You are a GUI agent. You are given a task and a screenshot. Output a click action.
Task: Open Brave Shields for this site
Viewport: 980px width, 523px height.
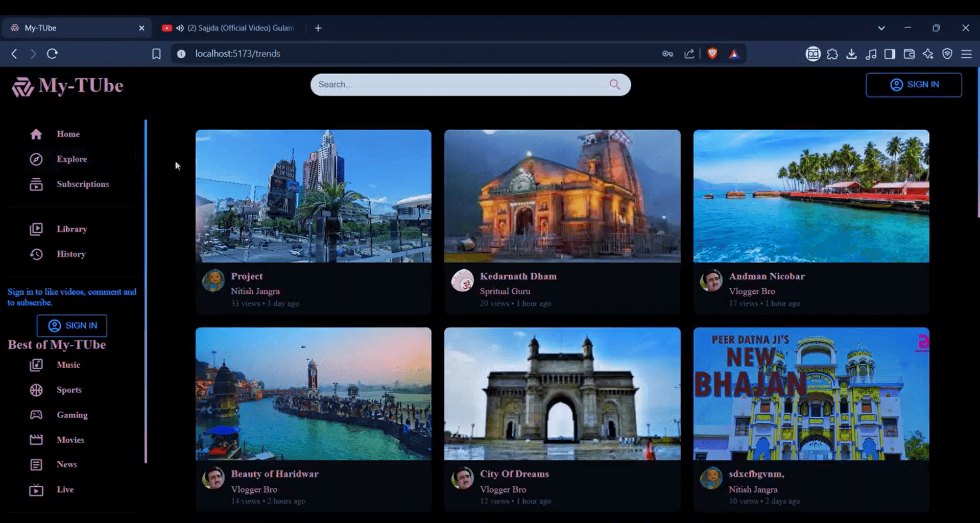click(x=711, y=53)
